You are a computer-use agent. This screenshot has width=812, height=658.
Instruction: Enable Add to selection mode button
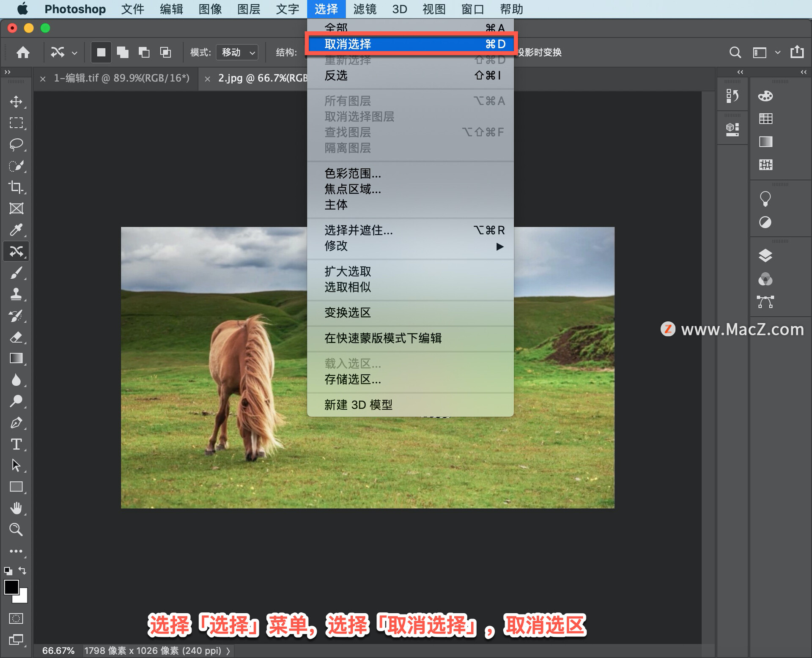123,52
